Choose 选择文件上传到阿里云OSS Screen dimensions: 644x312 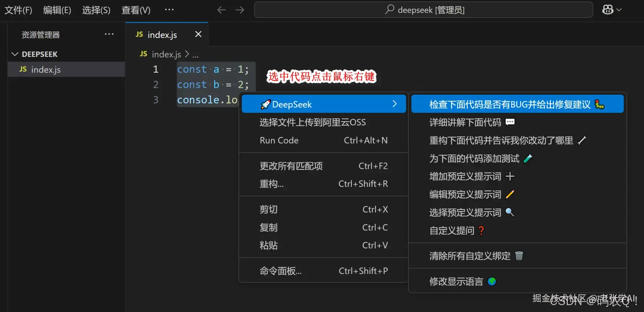click(324, 122)
